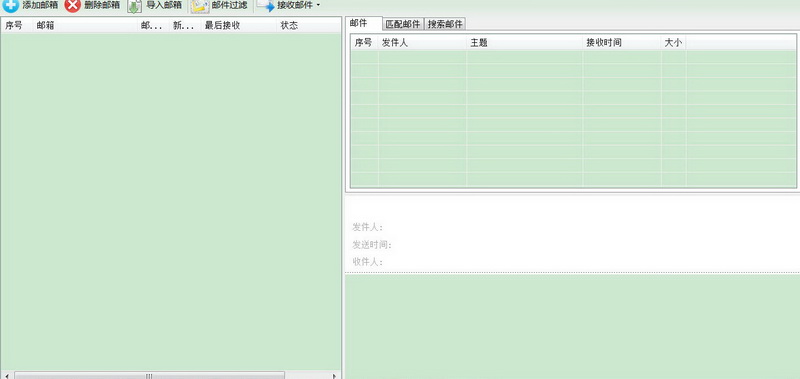
Task: Click the red X Delete Mailbox icon
Action: click(x=73, y=6)
